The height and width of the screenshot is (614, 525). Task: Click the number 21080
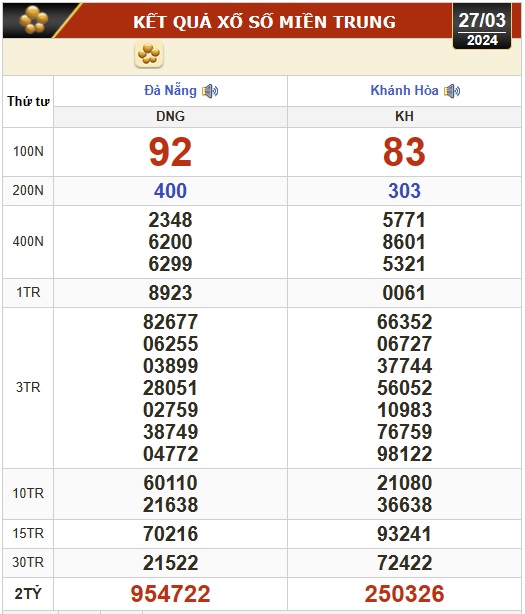404,483
